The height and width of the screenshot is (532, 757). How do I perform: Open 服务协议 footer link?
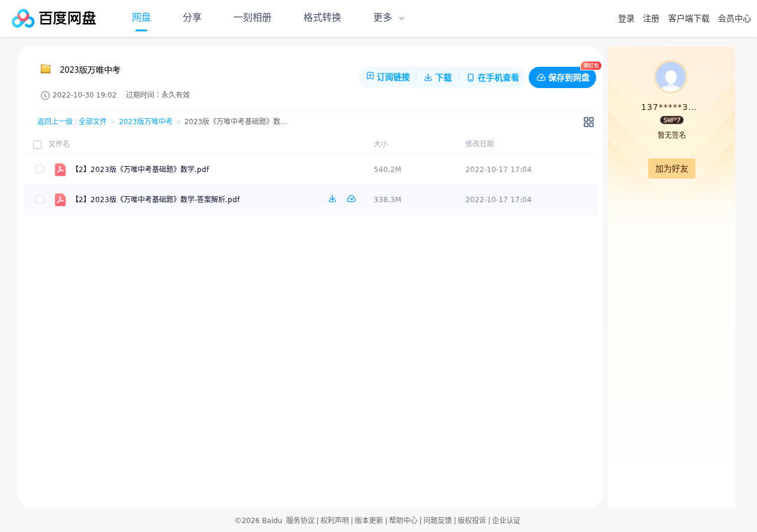click(x=300, y=521)
